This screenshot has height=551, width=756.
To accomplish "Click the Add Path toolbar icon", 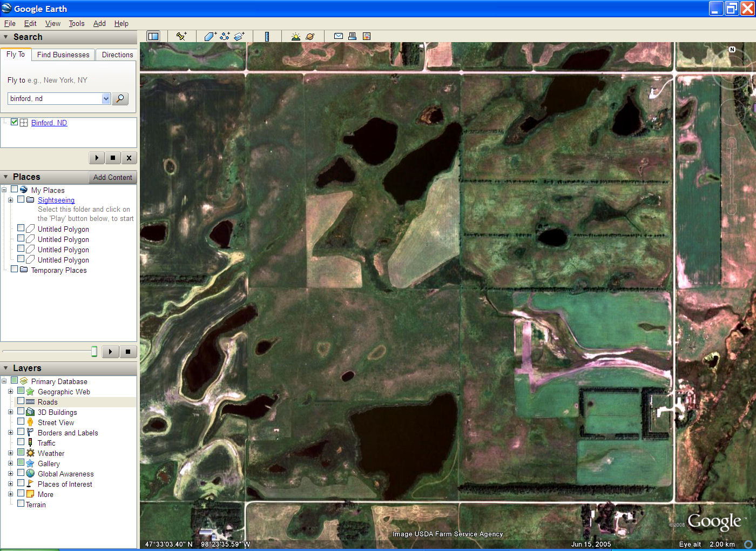I will point(225,36).
